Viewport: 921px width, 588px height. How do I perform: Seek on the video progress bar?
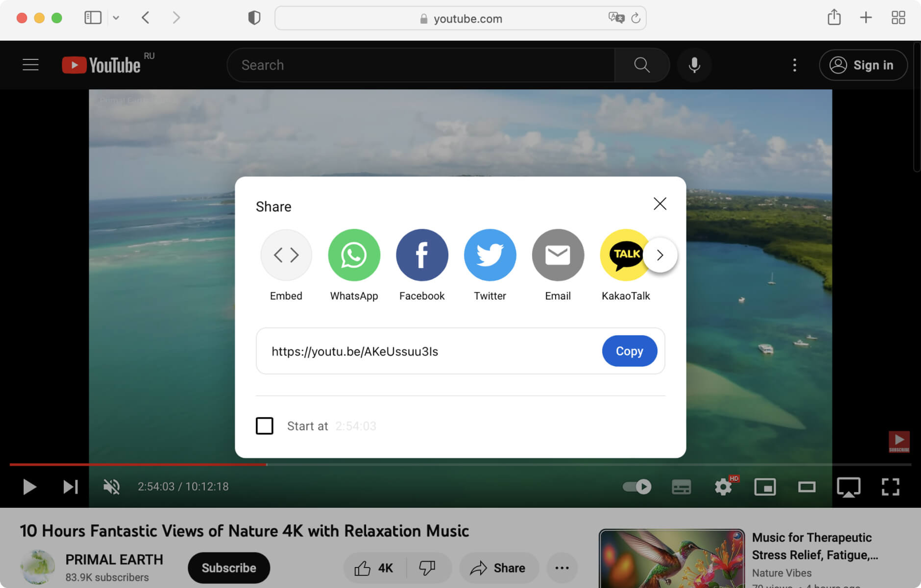pos(459,464)
